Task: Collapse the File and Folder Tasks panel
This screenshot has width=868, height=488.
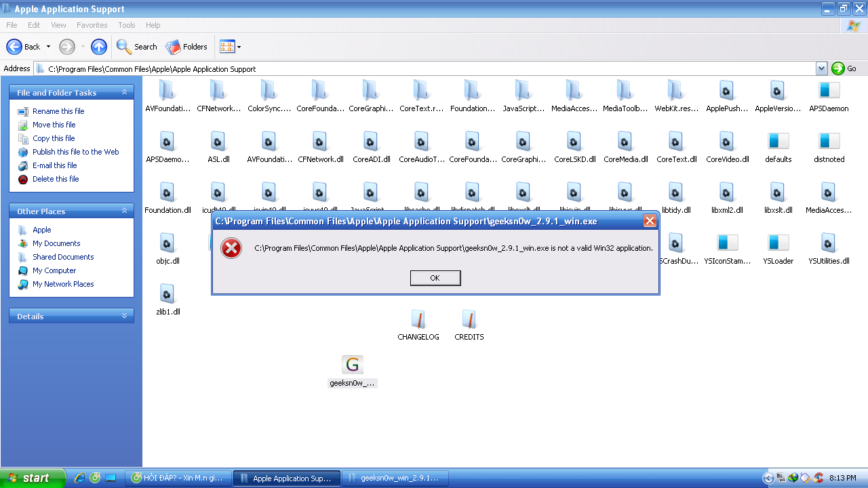Action: coord(124,92)
